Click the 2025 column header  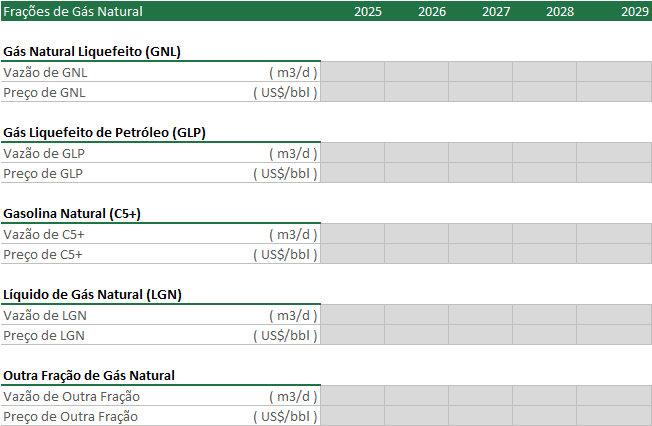click(367, 11)
